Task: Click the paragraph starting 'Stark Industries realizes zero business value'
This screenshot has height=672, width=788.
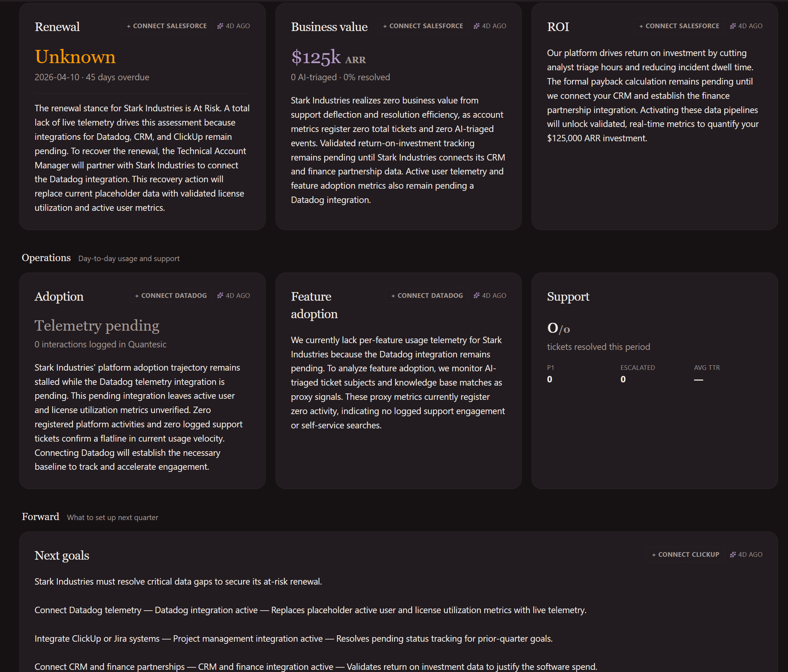Action: tap(398, 150)
